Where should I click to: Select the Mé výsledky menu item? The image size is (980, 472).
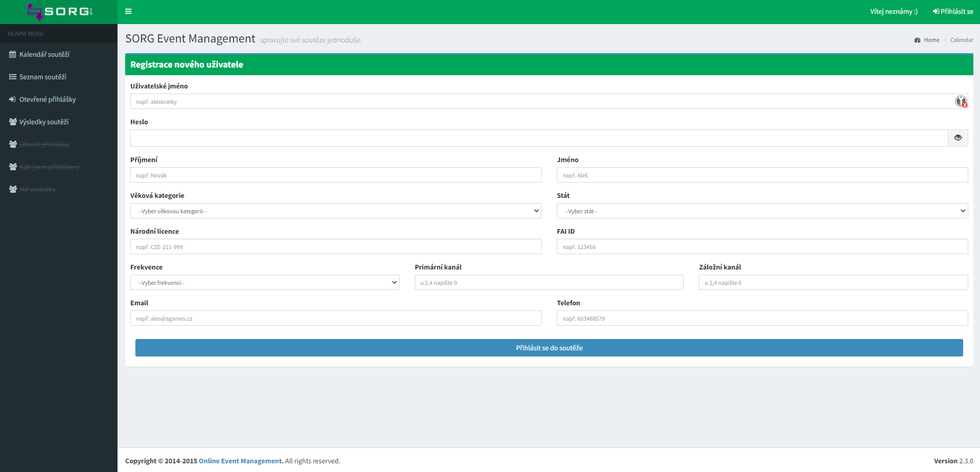[x=59, y=189]
